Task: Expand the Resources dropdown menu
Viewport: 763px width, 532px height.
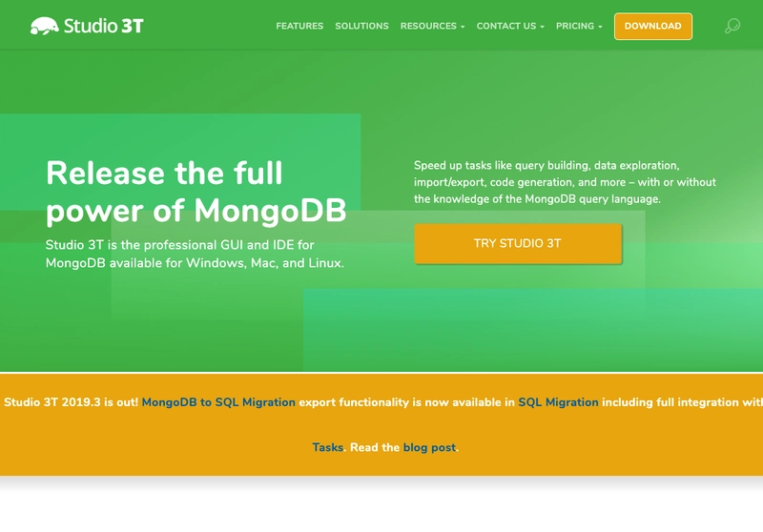Action: tap(432, 27)
